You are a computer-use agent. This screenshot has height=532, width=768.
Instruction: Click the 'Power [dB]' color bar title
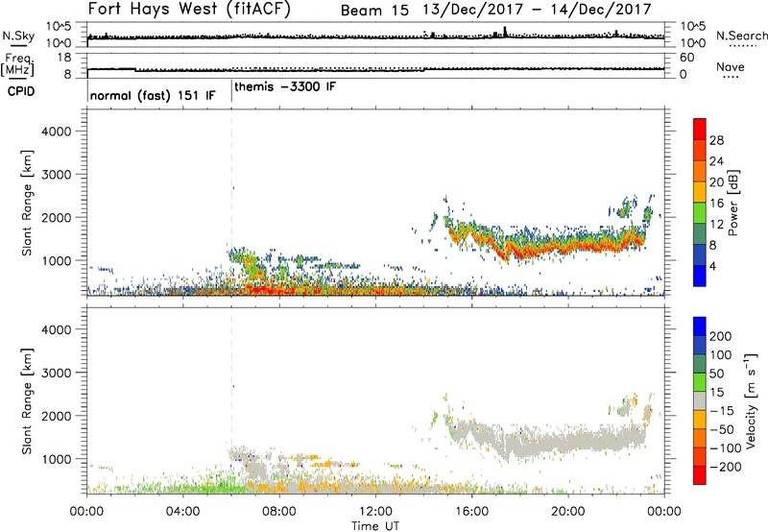click(x=732, y=203)
